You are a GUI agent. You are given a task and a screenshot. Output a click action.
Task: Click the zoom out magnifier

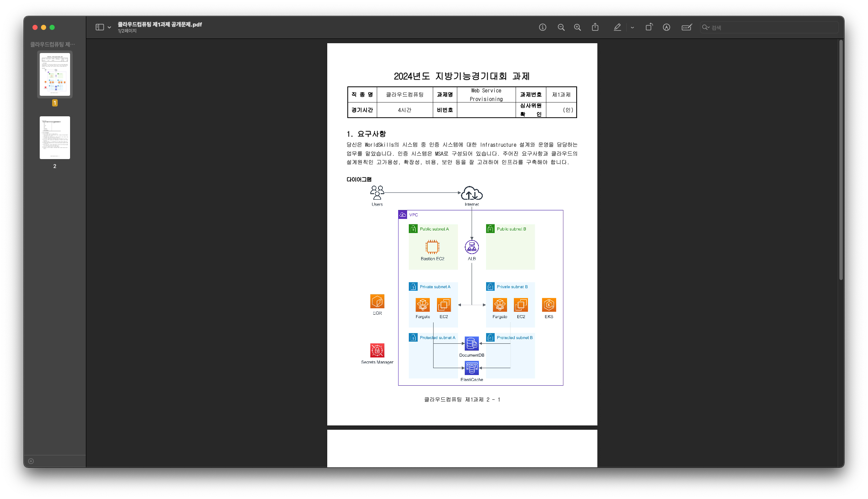pos(561,27)
